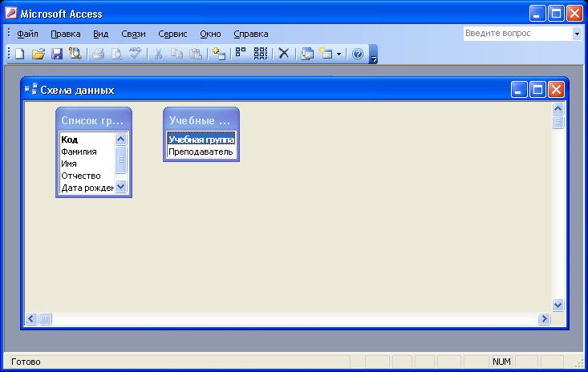This screenshot has width=588, height=372.
Task: Click the Введите вопрос input field
Action: pyautogui.click(x=518, y=34)
